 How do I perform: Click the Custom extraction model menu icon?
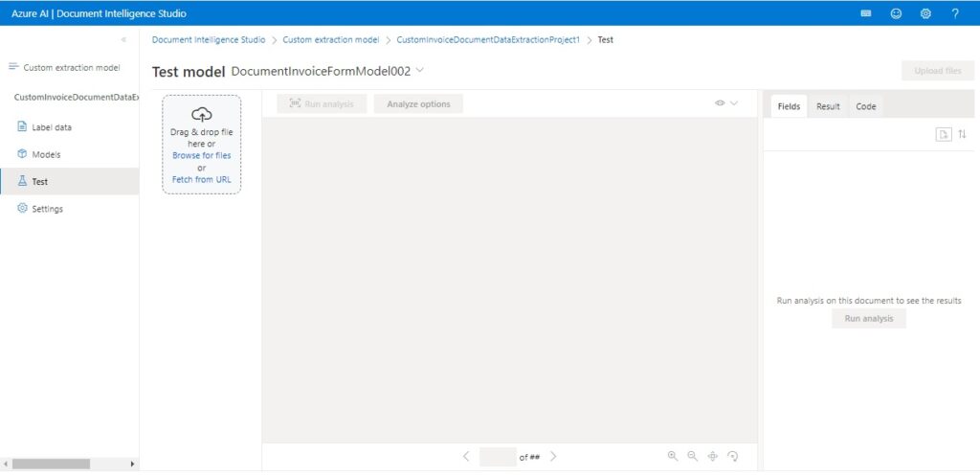(x=13, y=67)
